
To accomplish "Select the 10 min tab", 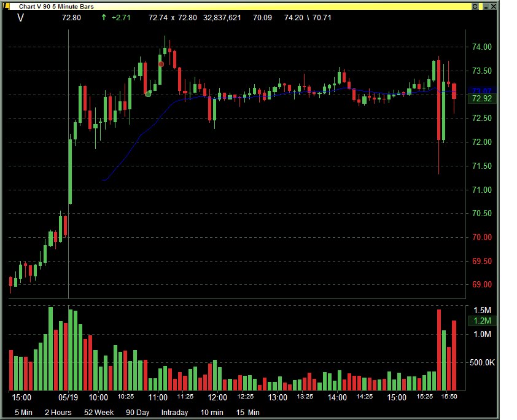I will [212, 413].
